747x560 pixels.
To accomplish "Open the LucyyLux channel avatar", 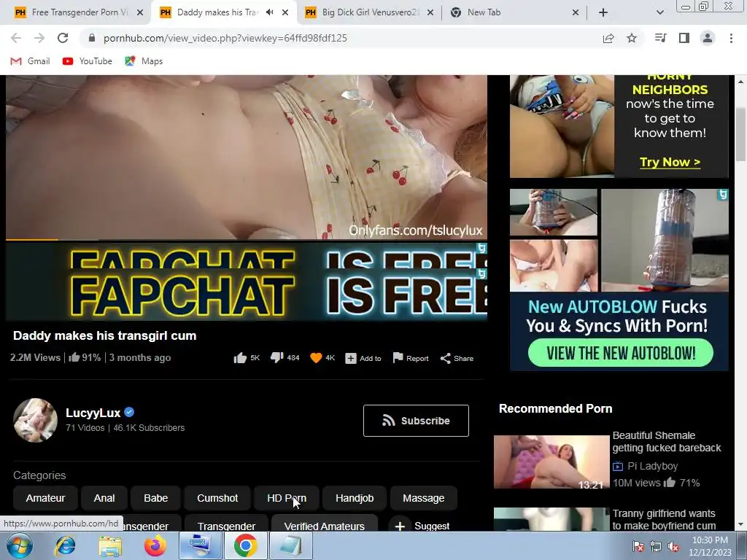I will pyautogui.click(x=36, y=421).
